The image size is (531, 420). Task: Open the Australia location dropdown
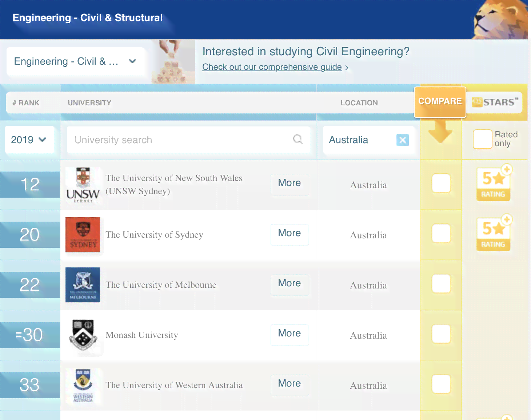point(369,140)
